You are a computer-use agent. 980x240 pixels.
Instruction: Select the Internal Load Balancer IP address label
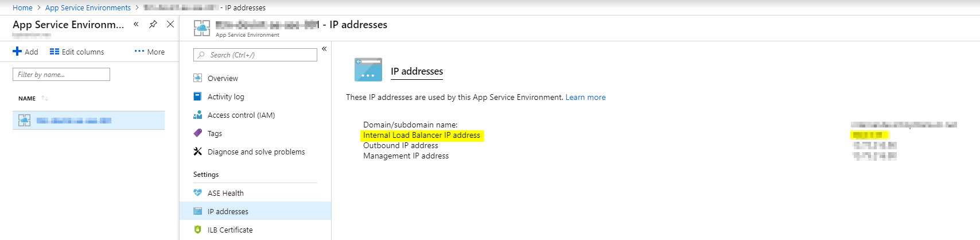pyautogui.click(x=422, y=135)
